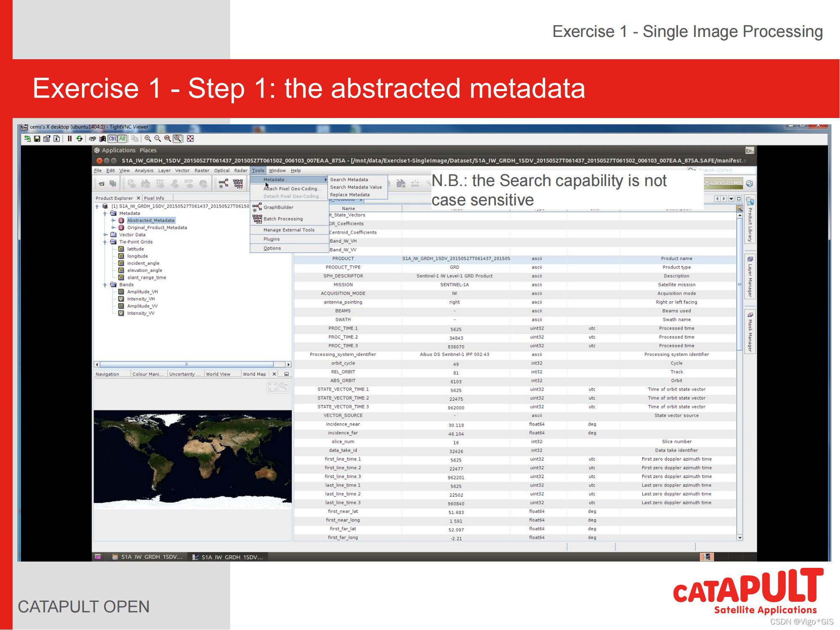Open Radar menu

point(241,171)
